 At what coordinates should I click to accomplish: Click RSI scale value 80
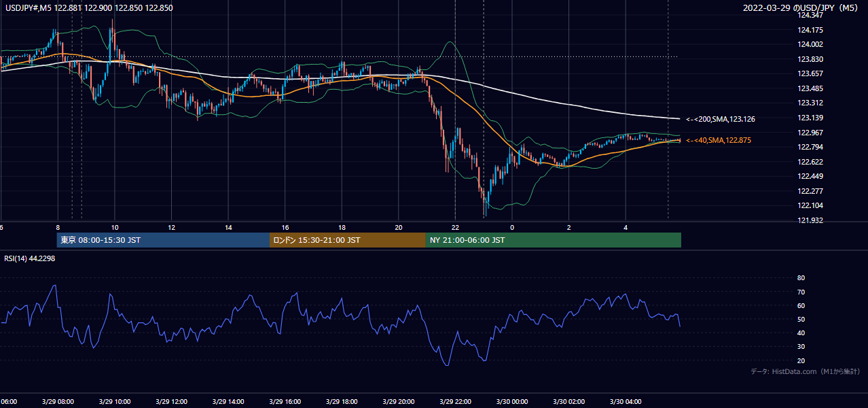(801, 278)
